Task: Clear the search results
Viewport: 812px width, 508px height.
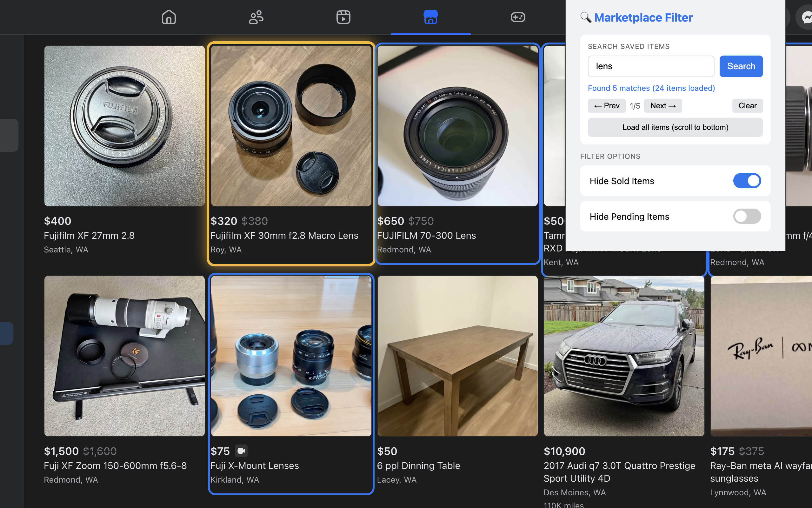Action: (747, 106)
